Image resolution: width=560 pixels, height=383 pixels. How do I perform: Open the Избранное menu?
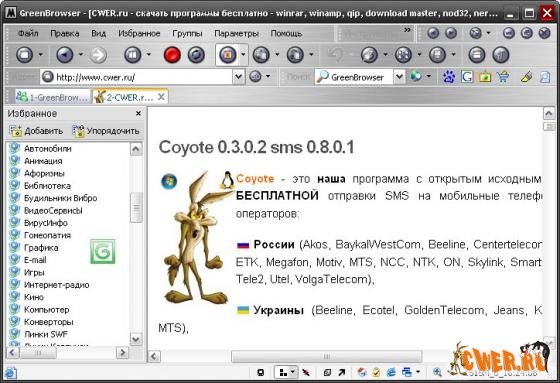pos(139,34)
